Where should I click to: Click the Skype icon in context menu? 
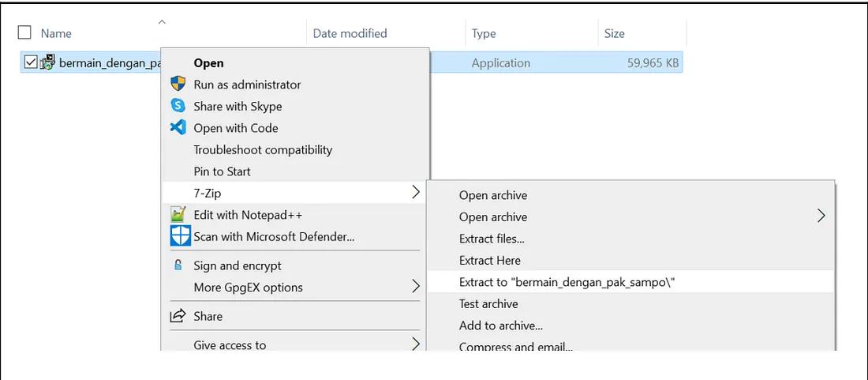tap(178, 106)
